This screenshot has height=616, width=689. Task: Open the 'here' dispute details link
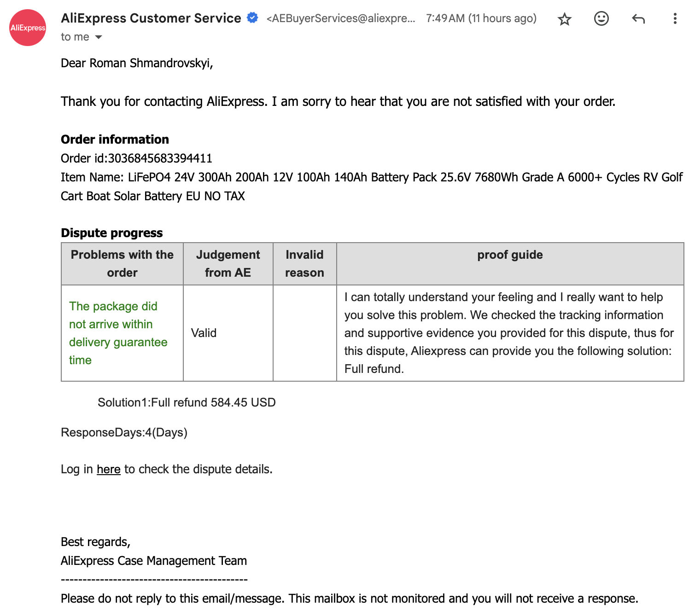109,469
